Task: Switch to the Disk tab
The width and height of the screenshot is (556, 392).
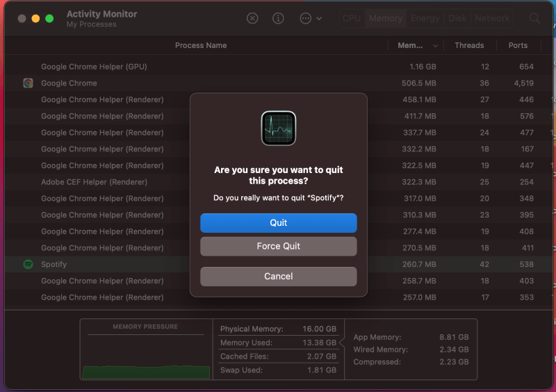Action: 457,18
